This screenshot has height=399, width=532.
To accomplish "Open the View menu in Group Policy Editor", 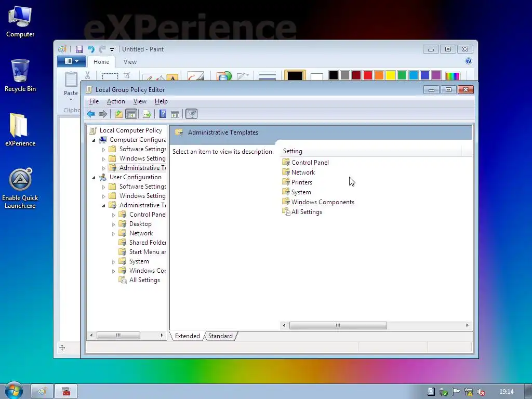I will point(140,101).
